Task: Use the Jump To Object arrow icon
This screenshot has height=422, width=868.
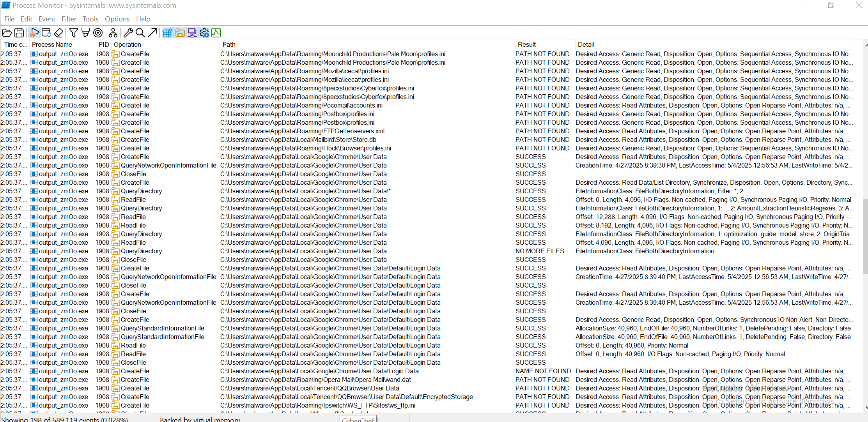Action: (x=152, y=33)
